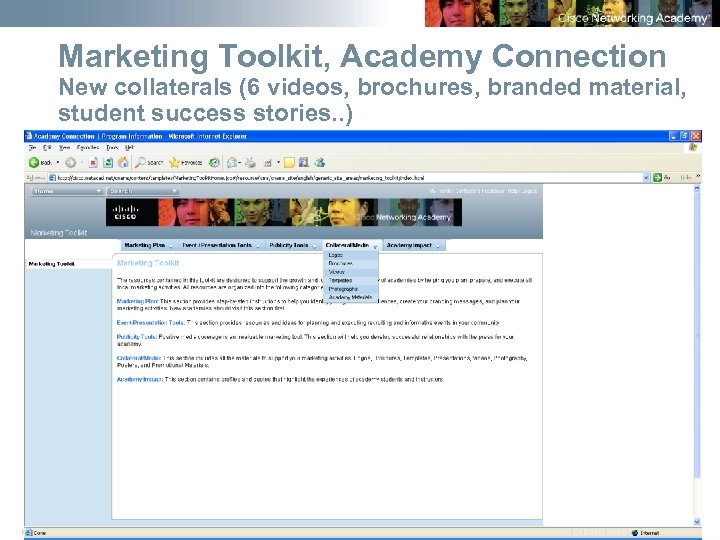Open the Home navigation dropdown
720x540 pixels.
click(x=67, y=191)
